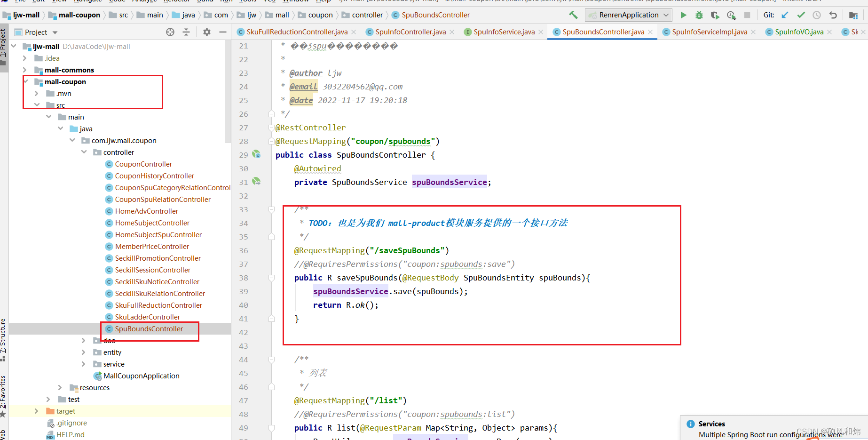Collapse the ljw-mall root node
868x440 pixels.
14,46
